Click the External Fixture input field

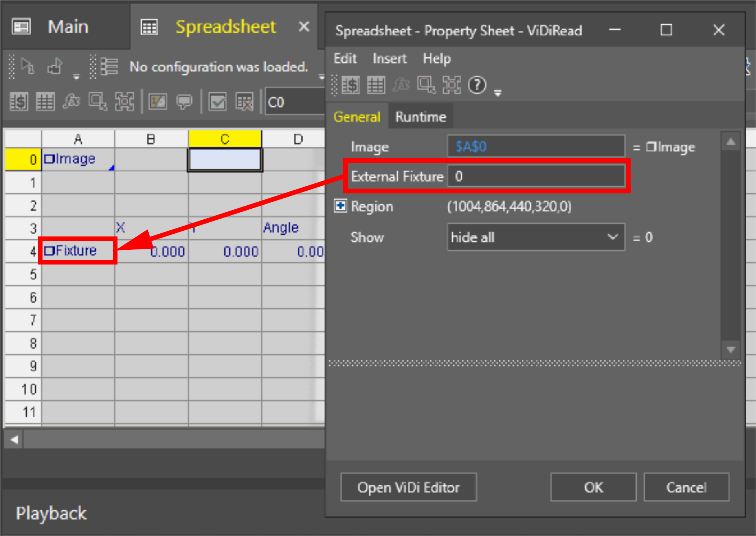(x=536, y=177)
